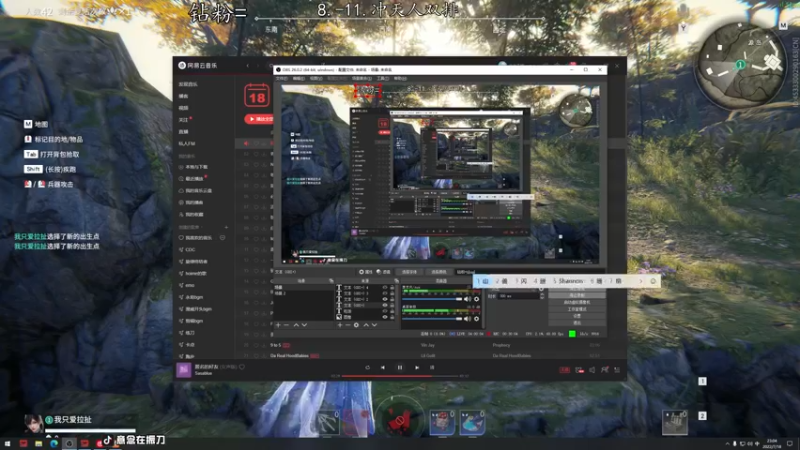Open 属性 properties for selected source

(x=366, y=272)
